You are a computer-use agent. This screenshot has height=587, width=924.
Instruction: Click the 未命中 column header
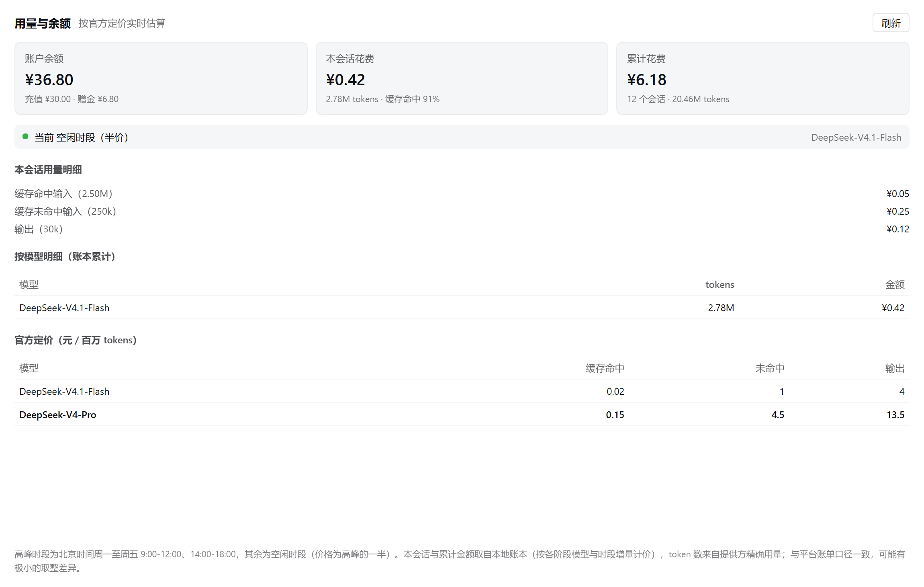pyautogui.click(x=770, y=368)
